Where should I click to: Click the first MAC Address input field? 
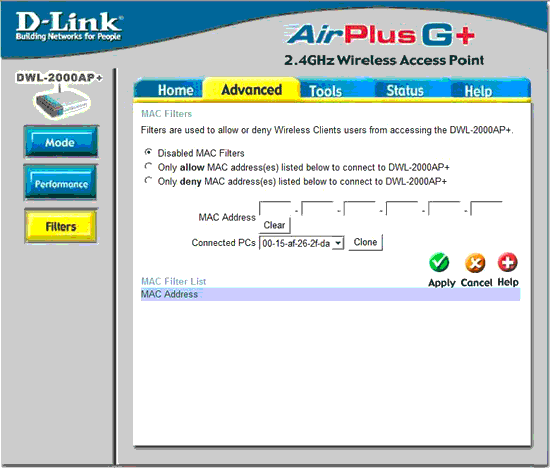coord(275,208)
